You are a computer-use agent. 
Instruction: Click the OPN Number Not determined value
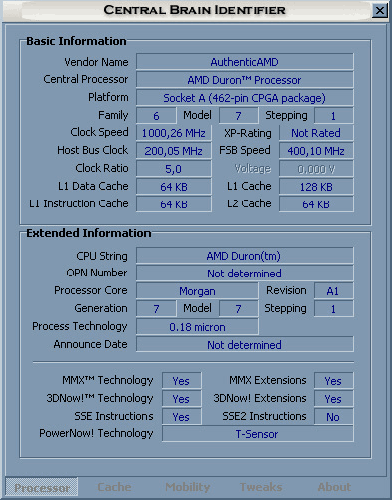click(x=245, y=273)
